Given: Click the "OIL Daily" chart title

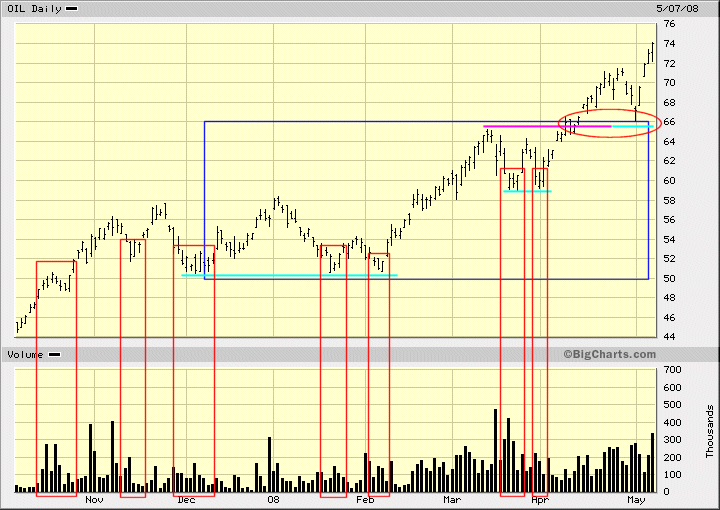Looking at the screenshot, I should coord(34,9).
